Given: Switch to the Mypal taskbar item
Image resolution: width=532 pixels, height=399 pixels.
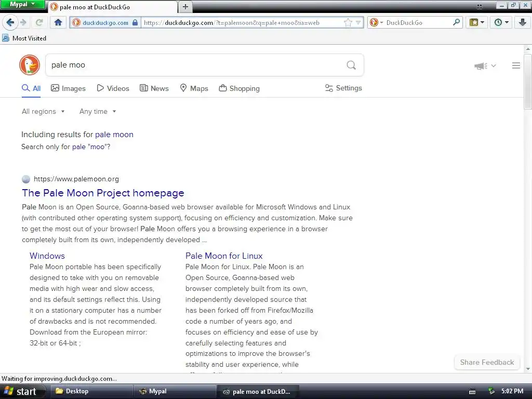Looking at the screenshot, I should pyautogui.click(x=175, y=391).
